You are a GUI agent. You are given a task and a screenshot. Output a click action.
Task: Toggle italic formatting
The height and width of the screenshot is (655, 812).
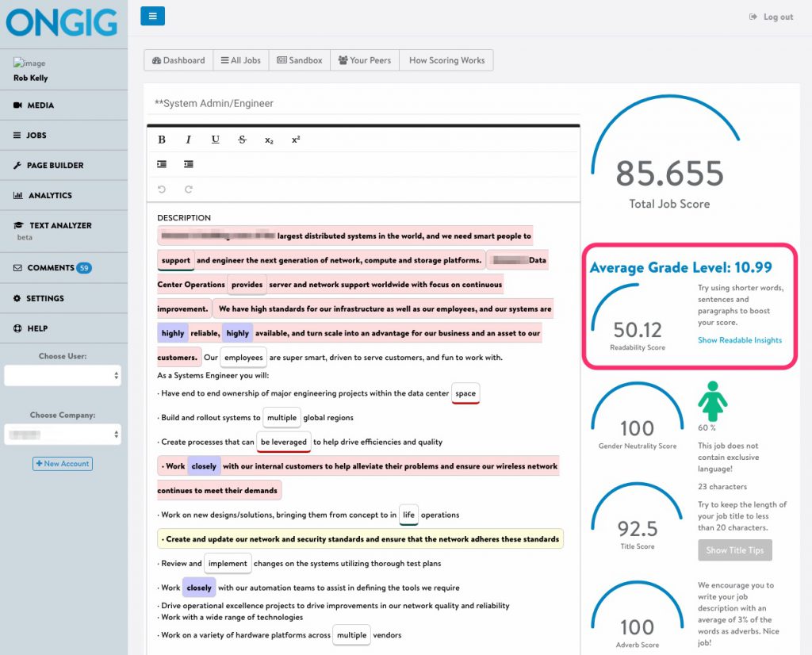point(188,139)
